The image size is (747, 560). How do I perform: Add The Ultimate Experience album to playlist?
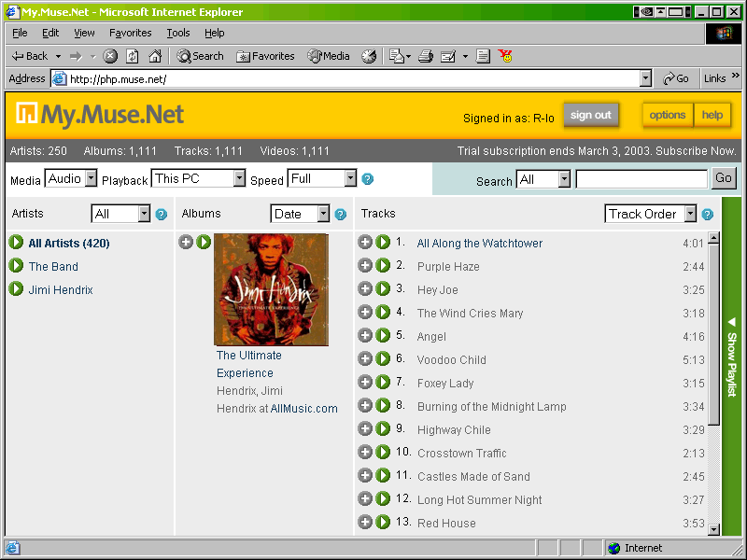click(x=186, y=242)
